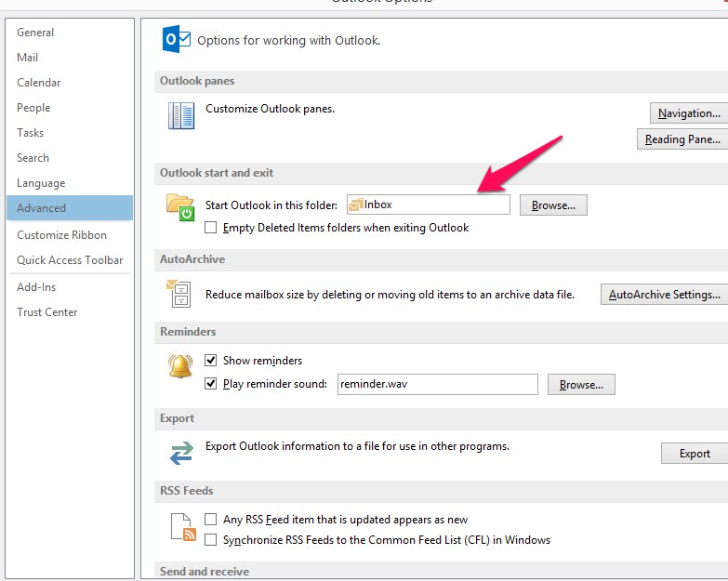
Task: Check Synchronize RSS Feeds to Common Feed List
Action: tap(211, 539)
